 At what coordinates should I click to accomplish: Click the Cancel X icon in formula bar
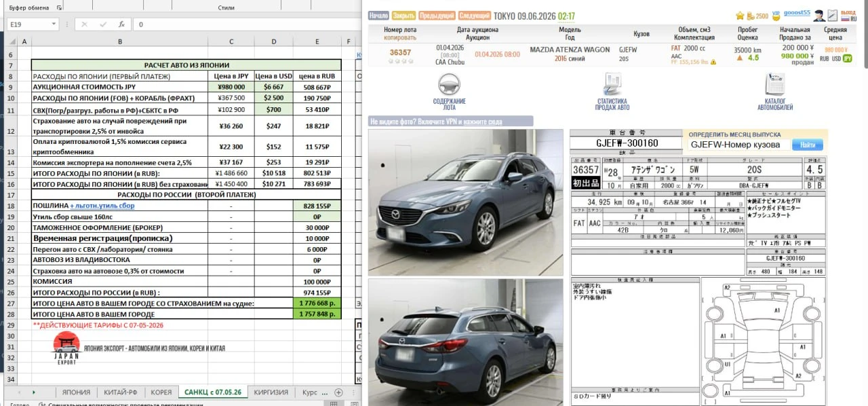pos(84,24)
